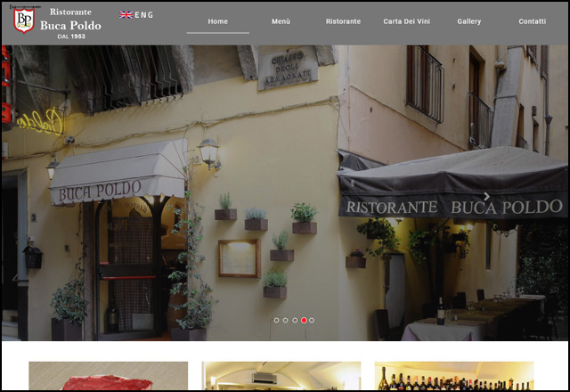Switch site language to ENG

click(144, 15)
